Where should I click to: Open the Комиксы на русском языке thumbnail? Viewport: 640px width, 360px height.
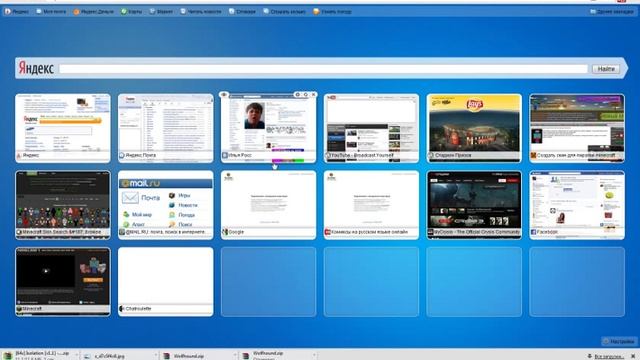371,205
